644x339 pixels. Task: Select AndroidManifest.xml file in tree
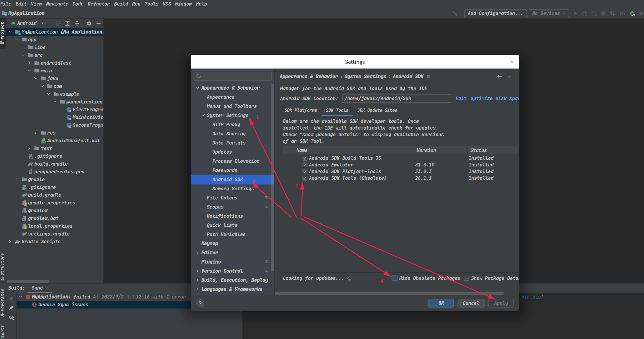point(71,141)
